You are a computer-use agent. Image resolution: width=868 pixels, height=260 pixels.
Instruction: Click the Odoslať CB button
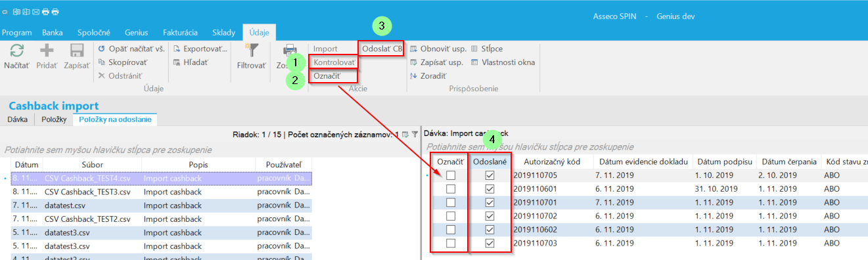[382, 49]
